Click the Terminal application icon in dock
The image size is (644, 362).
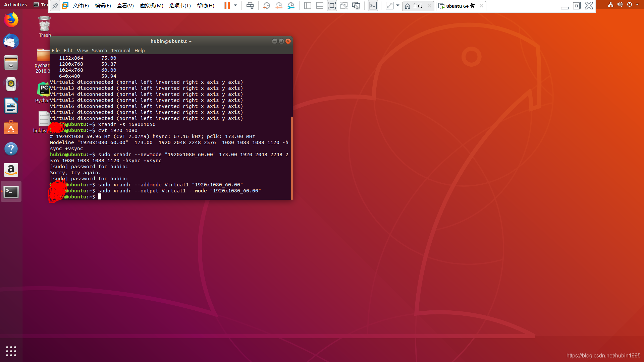point(11,191)
